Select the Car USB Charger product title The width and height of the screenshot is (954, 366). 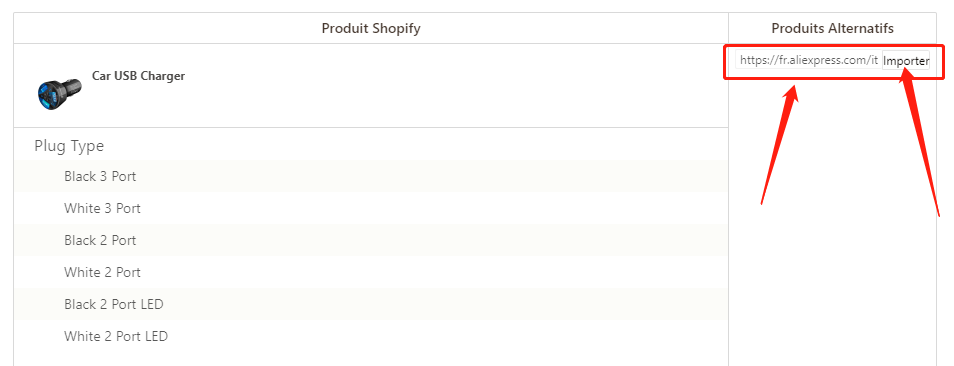pyautogui.click(x=138, y=76)
